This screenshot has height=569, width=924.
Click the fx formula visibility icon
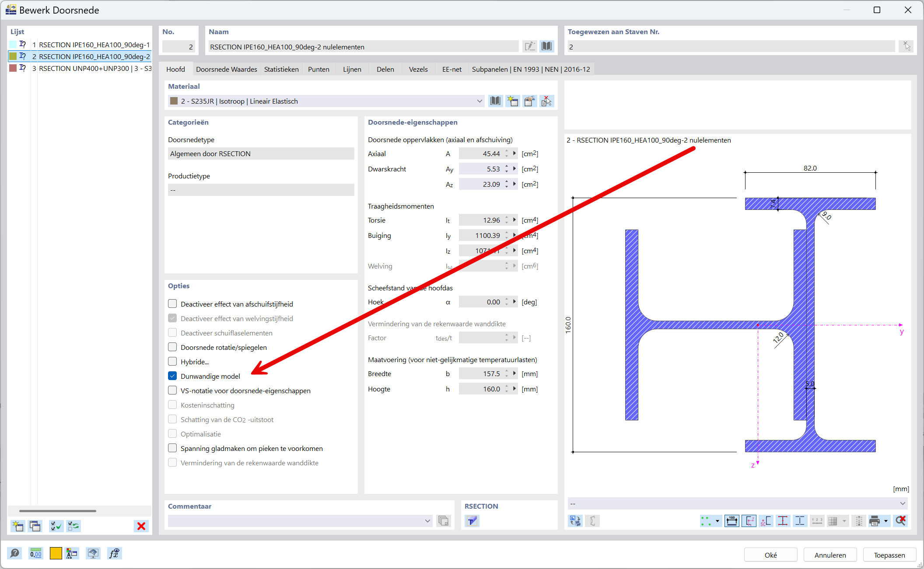coord(114,554)
